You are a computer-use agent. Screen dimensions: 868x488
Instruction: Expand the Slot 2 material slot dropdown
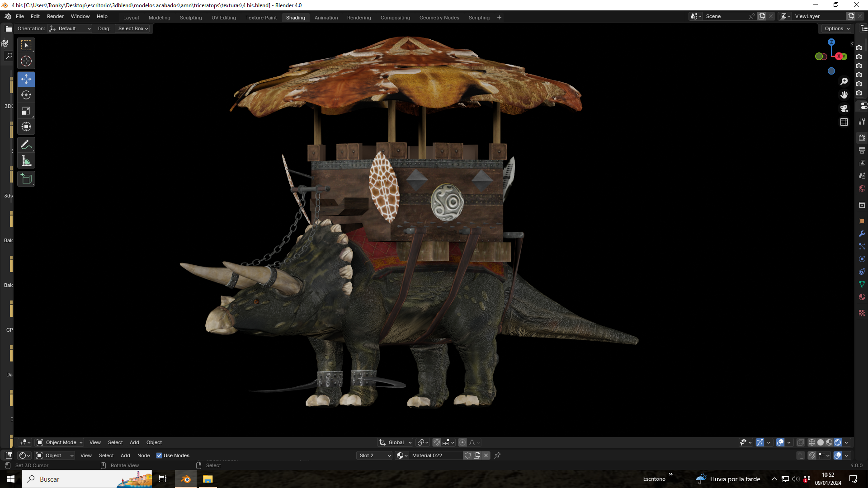pos(375,455)
